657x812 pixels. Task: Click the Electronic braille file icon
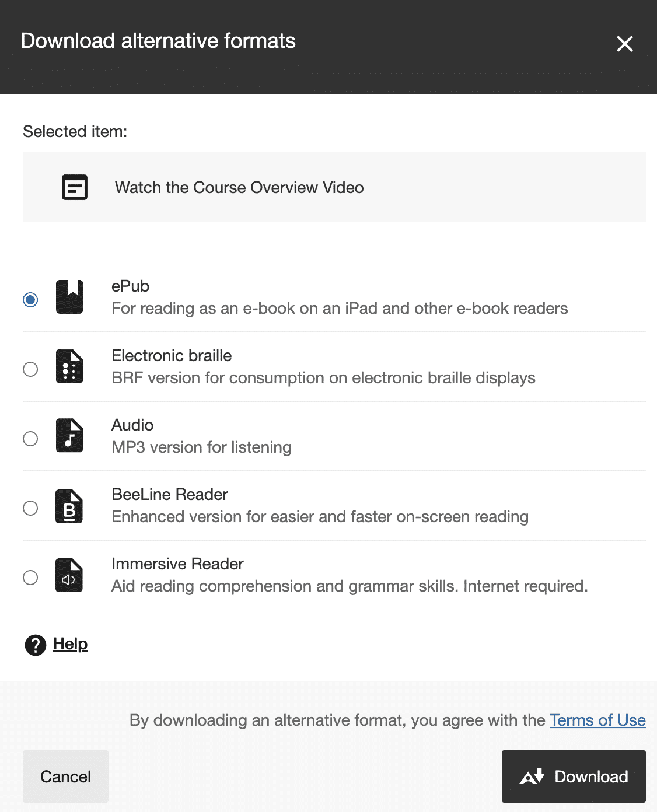(x=69, y=366)
